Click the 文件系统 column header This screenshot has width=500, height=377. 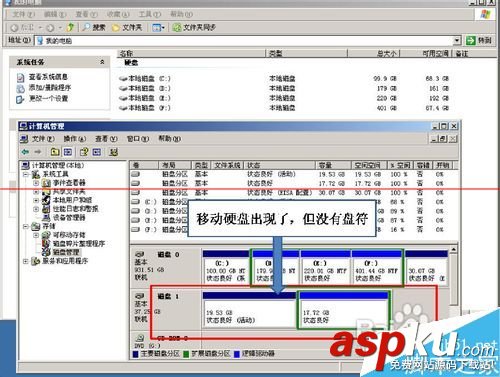click(x=228, y=165)
